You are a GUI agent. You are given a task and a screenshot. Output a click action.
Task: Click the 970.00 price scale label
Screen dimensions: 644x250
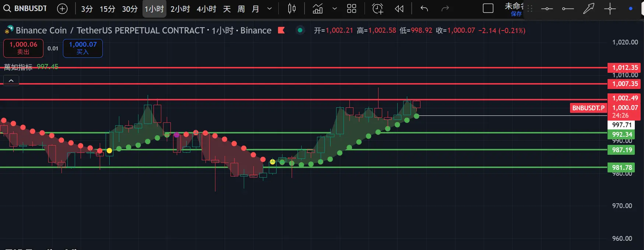622,206
